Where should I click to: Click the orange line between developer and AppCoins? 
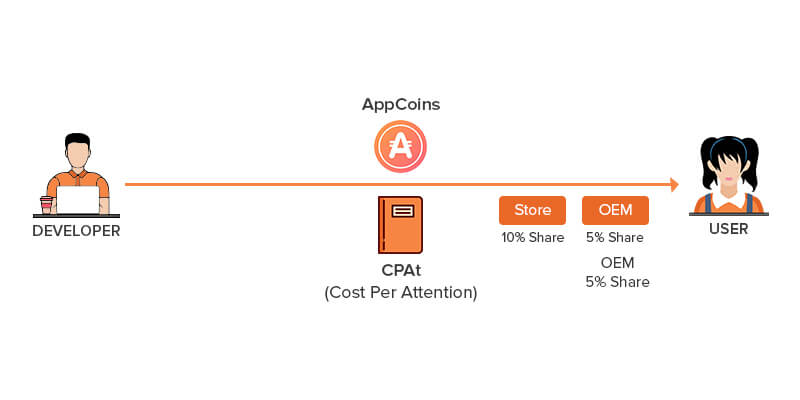pos(240,184)
